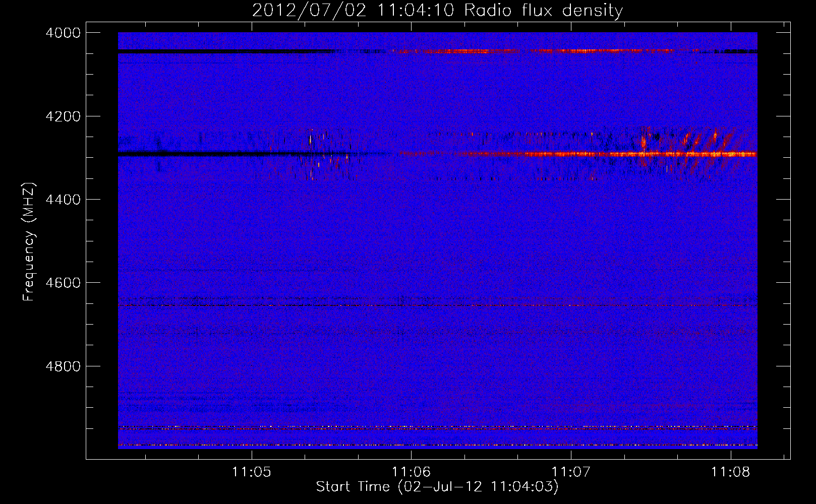Select the 4600 frequency axis label
This screenshot has height=504, width=816.
(63, 283)
